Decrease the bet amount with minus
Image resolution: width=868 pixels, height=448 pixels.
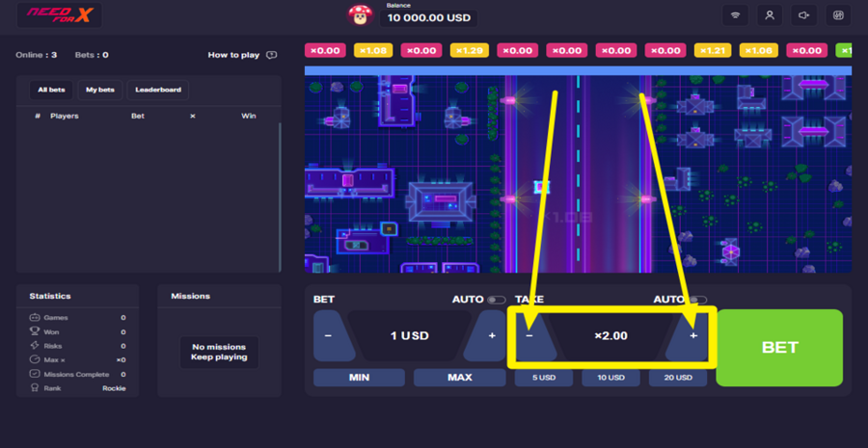(x=329, y=335)
